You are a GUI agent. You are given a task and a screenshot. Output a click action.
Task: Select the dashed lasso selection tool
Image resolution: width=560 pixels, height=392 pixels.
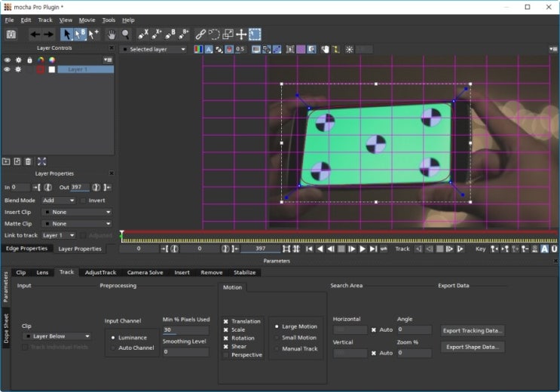point(214,35)
